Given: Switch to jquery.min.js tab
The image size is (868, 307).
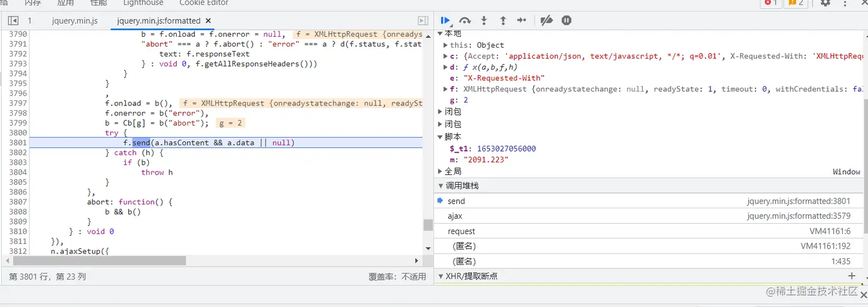Looking at the screenshot, I should (75, 21).
